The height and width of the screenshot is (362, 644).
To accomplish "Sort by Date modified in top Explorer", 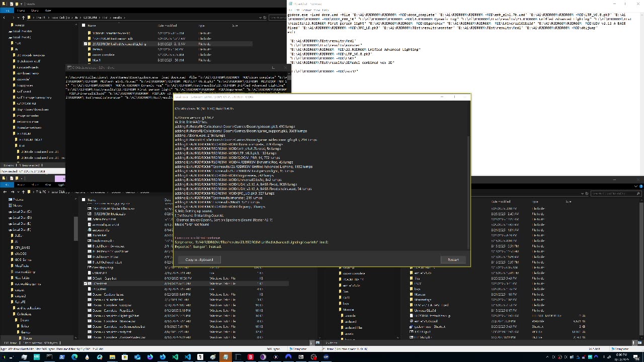I will click(168, 25).
